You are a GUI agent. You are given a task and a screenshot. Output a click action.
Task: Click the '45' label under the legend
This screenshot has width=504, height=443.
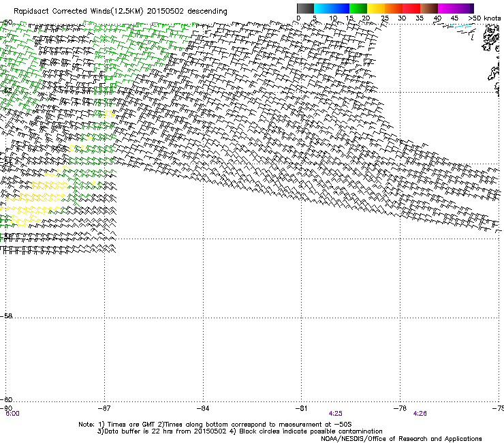[x=454, y=18]
